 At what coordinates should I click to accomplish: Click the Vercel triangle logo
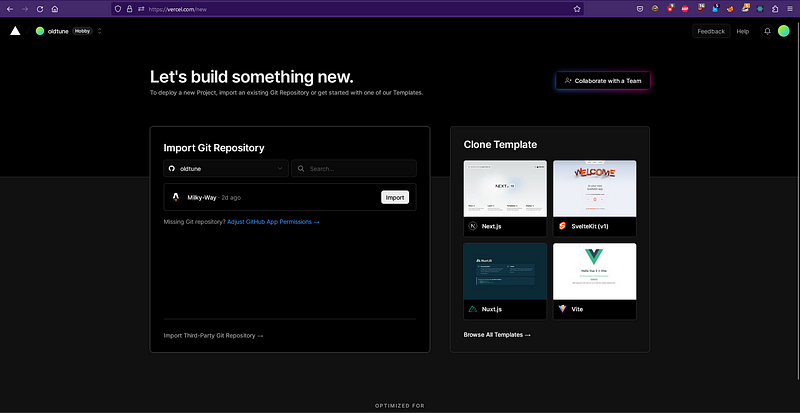point(15,31)
